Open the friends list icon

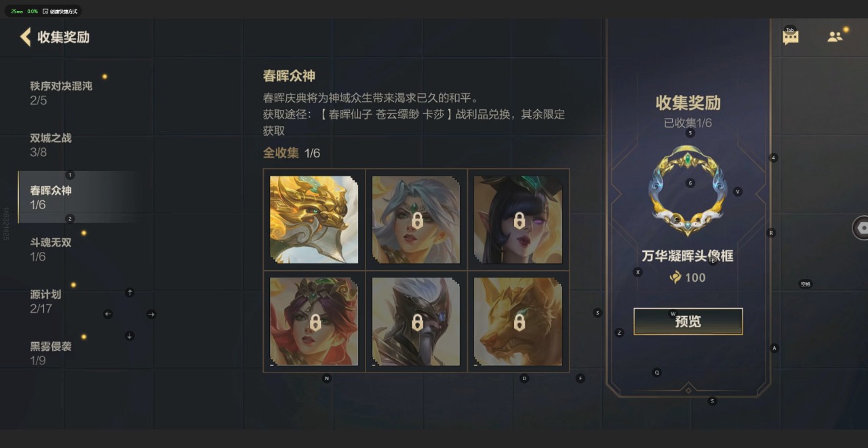click(x=835, y=37)
